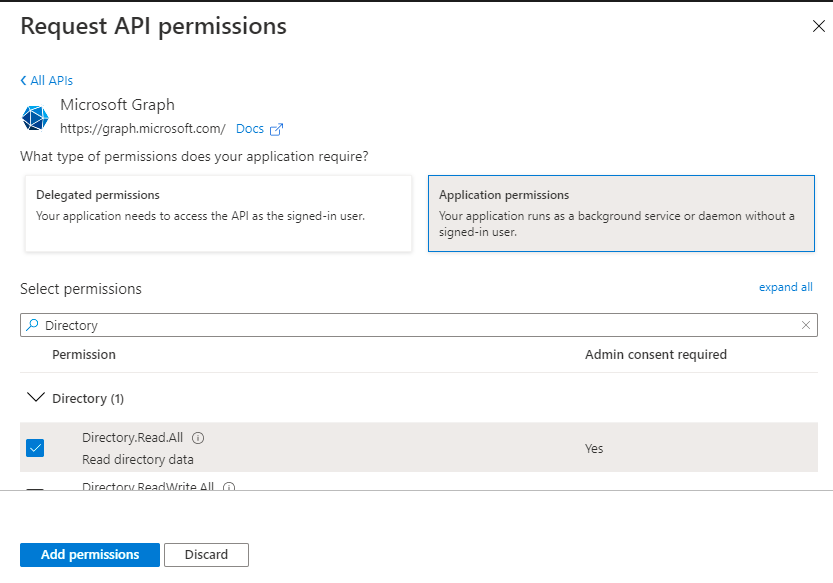Show info for Directory.Read.All
This screenshot has width=833, height=583.
pos(198,438)
